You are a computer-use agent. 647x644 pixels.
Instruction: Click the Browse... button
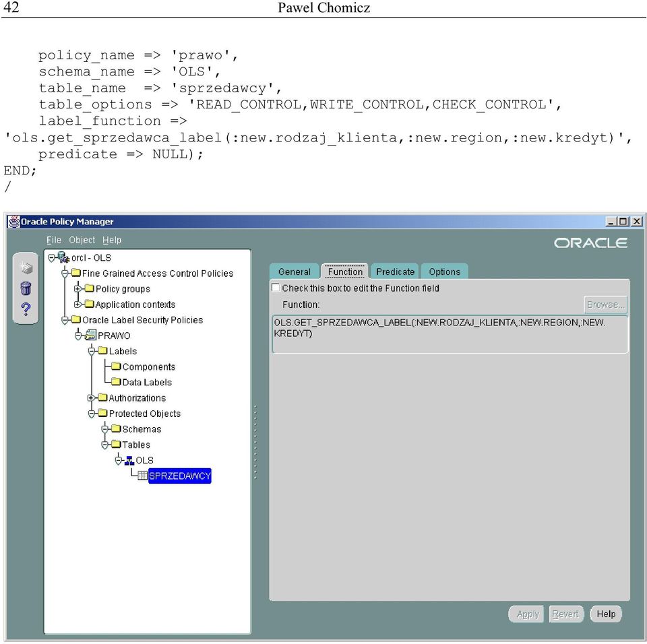point(605,304)
